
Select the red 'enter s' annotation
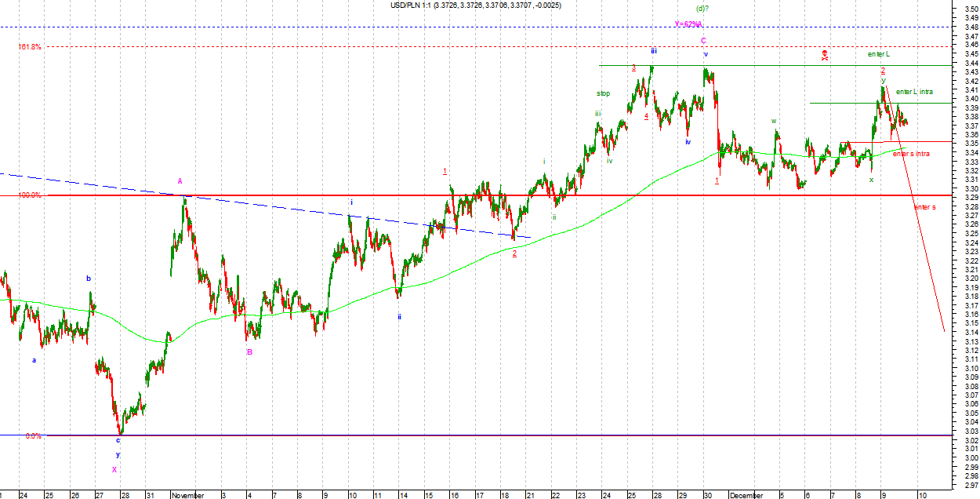(x=924, y=207)
